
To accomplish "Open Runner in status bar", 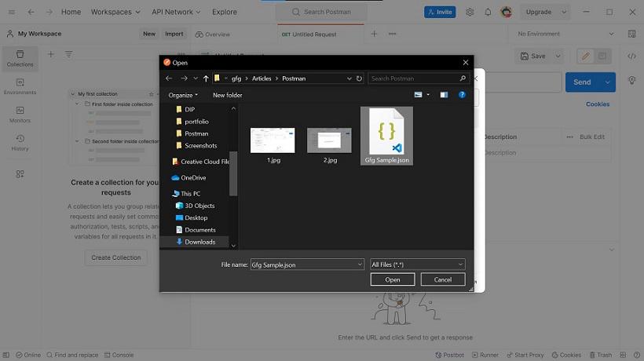I will [485, 355].
